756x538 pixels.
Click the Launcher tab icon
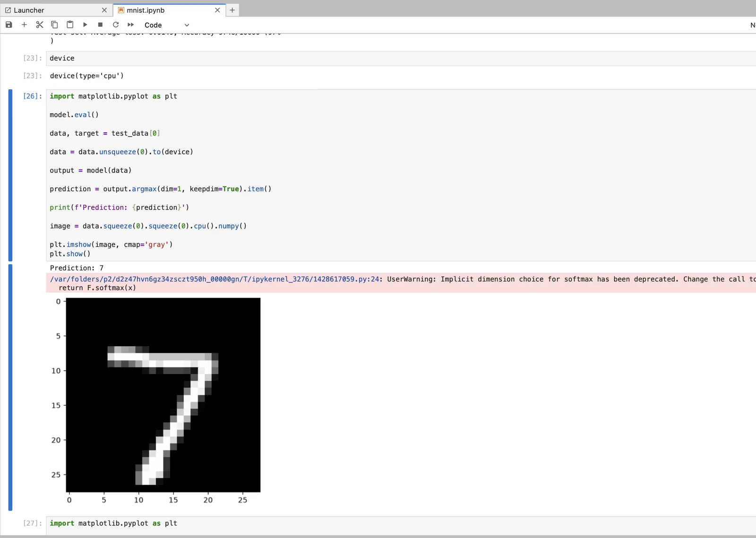point(8,10)
